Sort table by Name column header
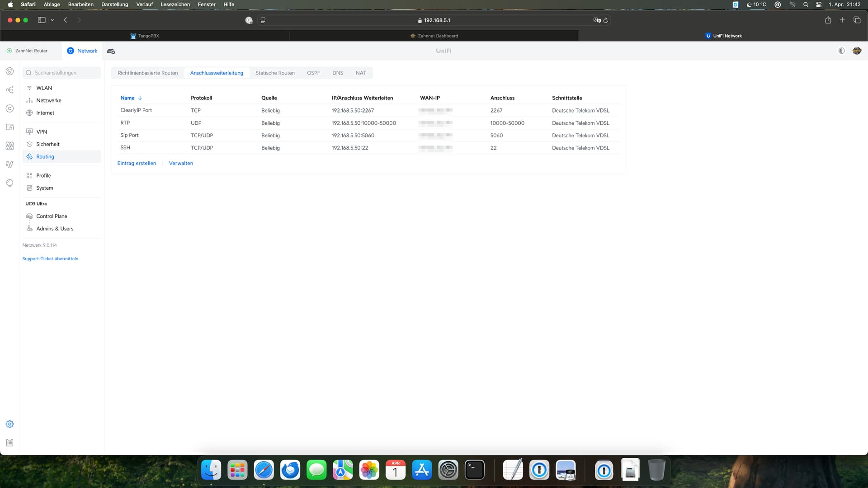This screenshot has width=868, height=488. tap(131, 98)
